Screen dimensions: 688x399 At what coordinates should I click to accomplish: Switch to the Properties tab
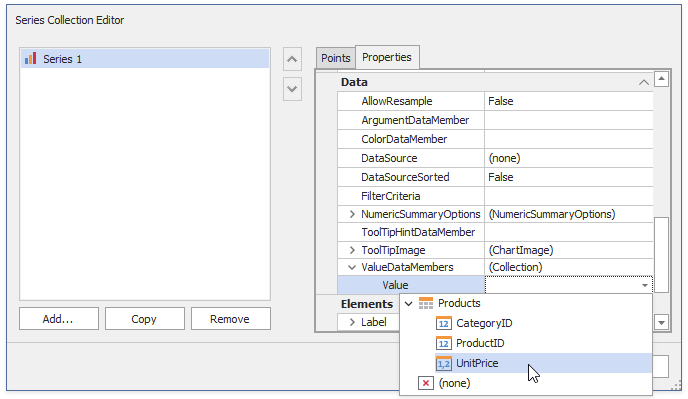click(x=387, y=57)
